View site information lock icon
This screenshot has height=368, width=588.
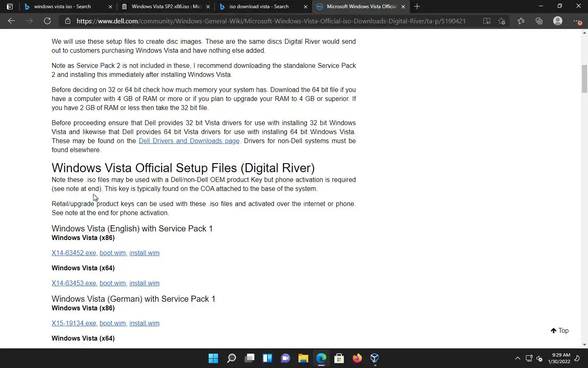click(x=68, y=21)
